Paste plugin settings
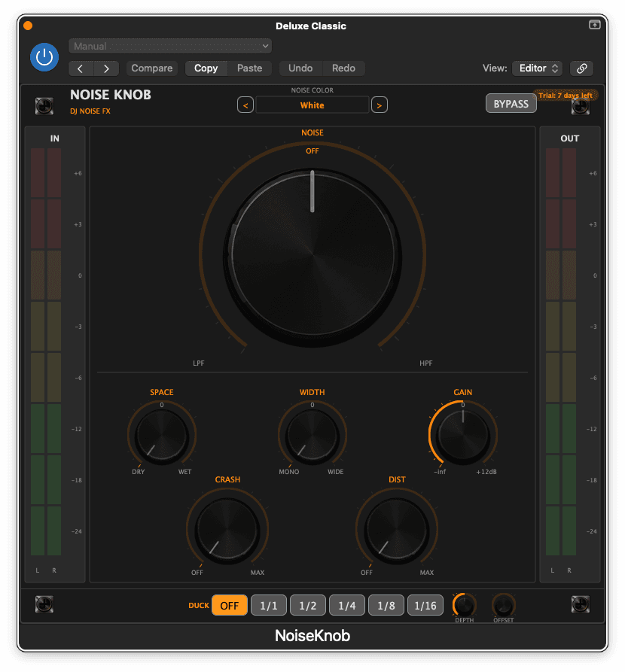625x672 pixels. point(250,68)
